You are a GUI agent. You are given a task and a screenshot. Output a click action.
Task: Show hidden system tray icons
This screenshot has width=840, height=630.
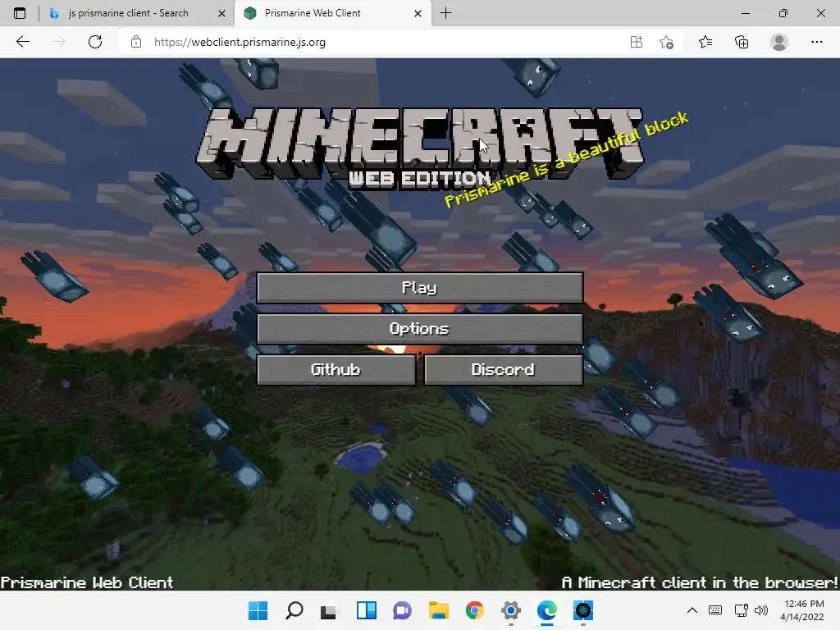pos(692,610)
